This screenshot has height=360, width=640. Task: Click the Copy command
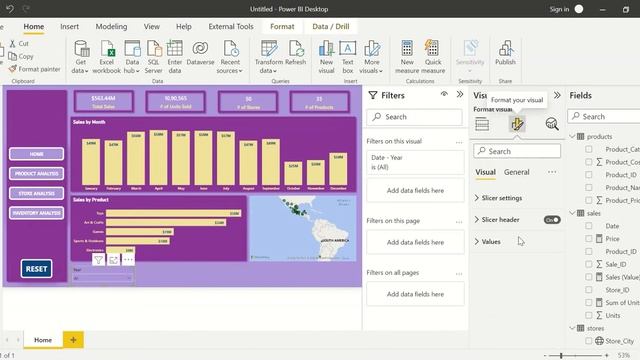[x=21, y=56]
